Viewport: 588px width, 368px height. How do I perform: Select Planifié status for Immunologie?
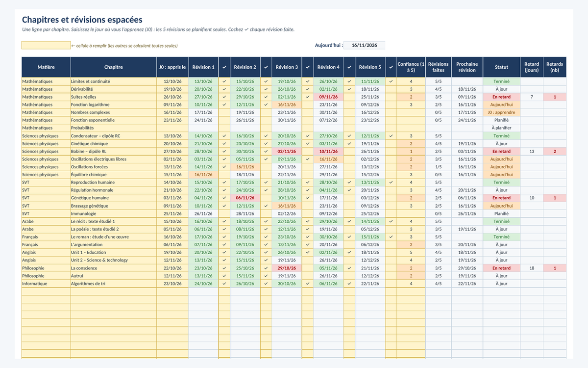[501, 214]
